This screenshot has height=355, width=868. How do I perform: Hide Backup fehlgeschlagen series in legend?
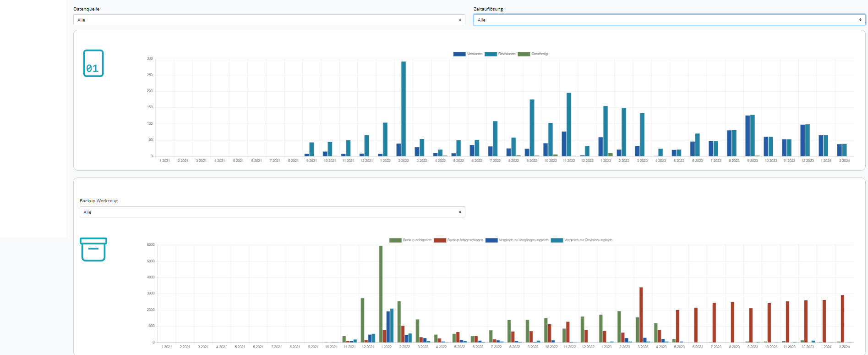459,240
